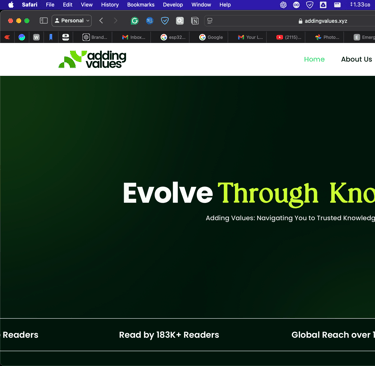Click the network speed 1.33 indicator
This screenshot has width=375, height=366.
(360, 5)
